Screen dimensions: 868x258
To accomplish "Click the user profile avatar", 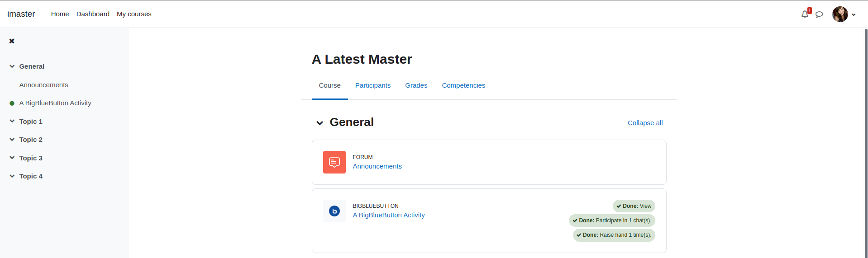I will (x=840, y=14).
